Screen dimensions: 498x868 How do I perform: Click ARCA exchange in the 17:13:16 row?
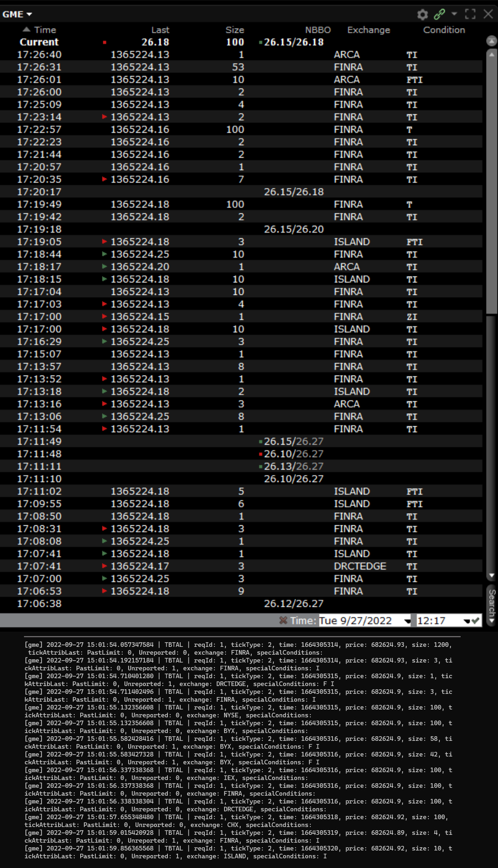[x=347, y=404]
